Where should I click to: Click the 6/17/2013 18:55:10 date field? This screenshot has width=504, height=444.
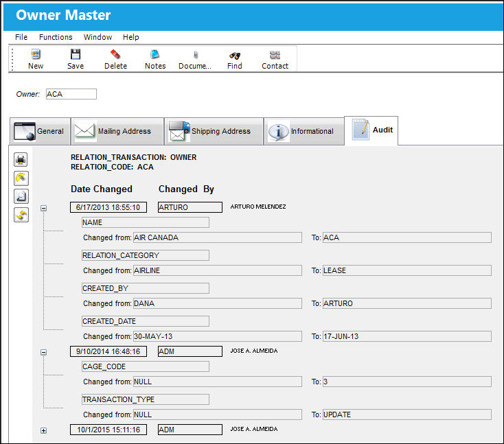108,207
